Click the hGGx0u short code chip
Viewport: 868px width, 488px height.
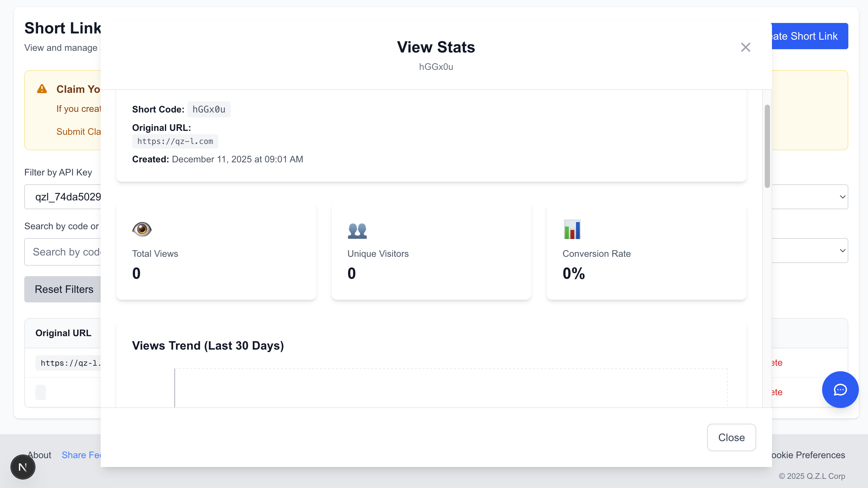(208, 109)
